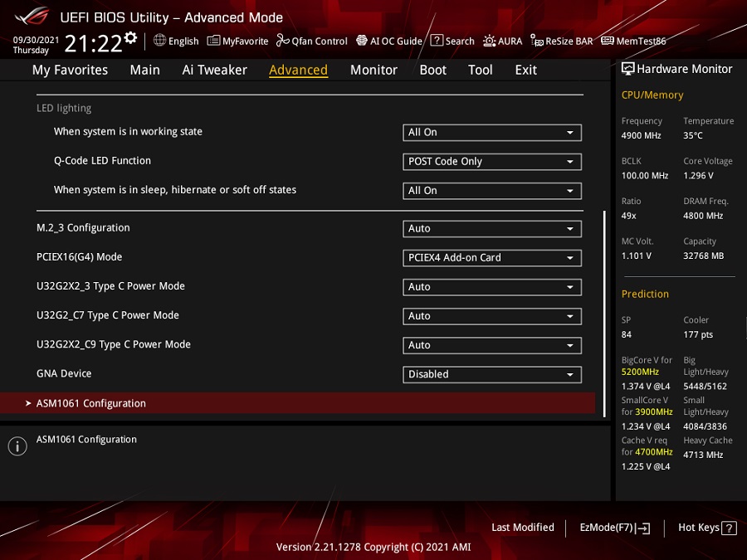Switch to Main tab

(144, 70)
